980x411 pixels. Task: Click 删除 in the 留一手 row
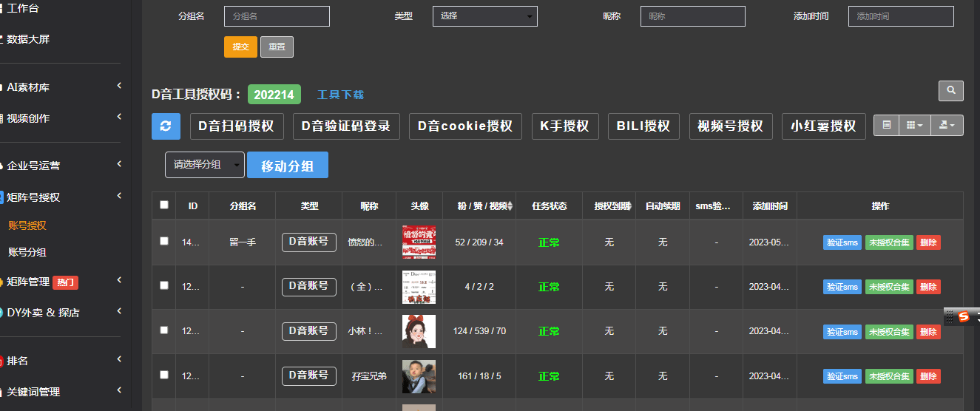coord(928,242)
